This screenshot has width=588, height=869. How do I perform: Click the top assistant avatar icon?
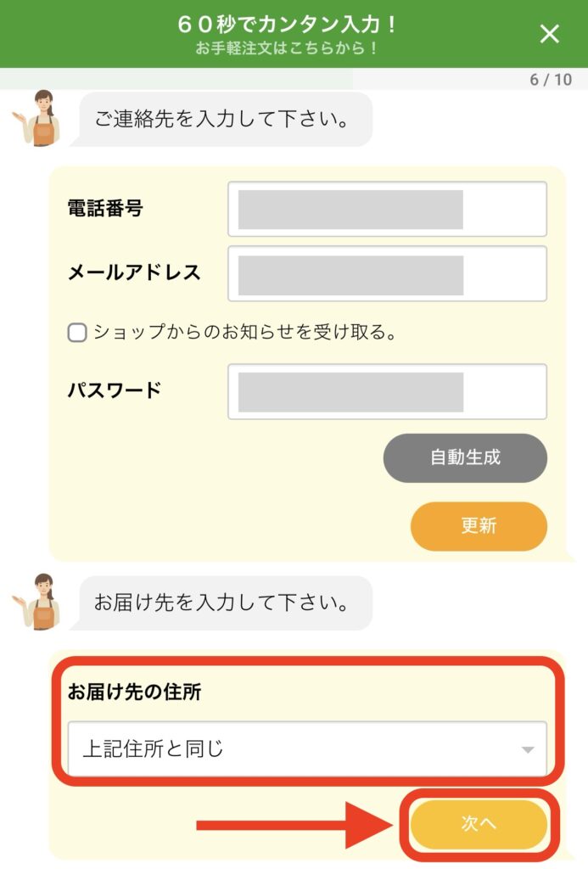coord(36,118)
